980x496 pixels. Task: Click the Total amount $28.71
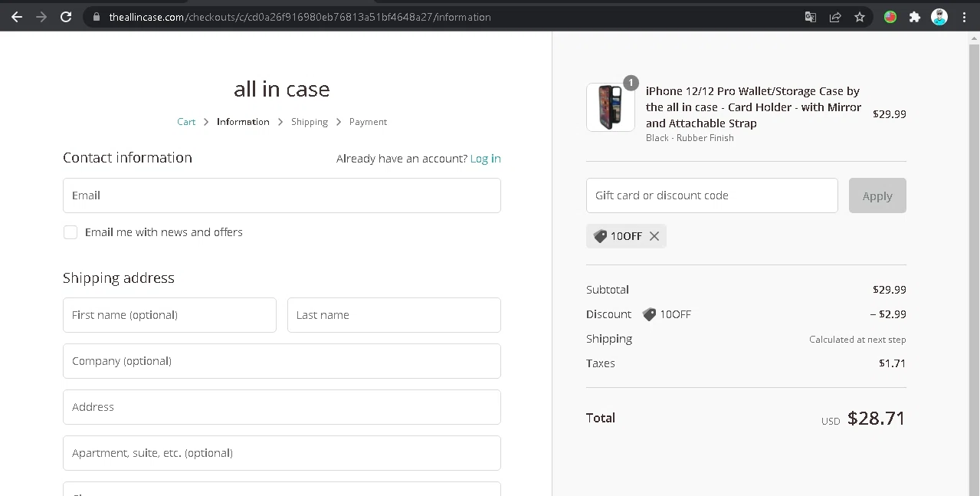click(877, 419)
